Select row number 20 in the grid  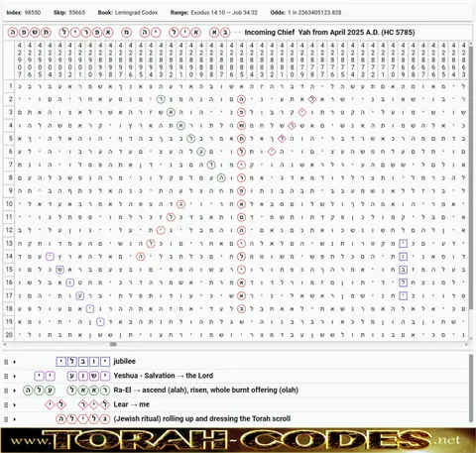pyautogui.click(x=9, y=335)
